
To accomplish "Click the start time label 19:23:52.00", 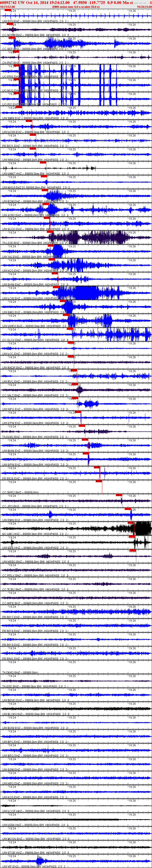I will click(x=7, y=7).
